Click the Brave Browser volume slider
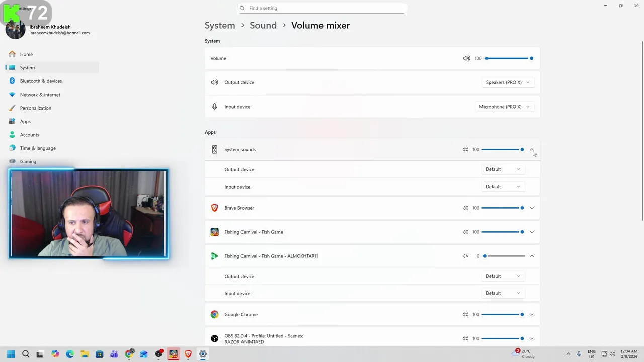This screenshot has height=362, width=644. pos(503,208)
